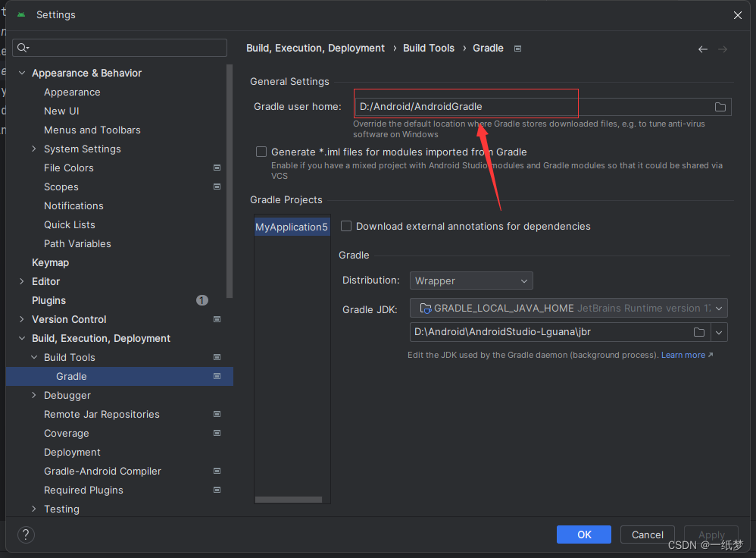Click Build Tools in the breadcrumb
This screenshot has width=756, height=558.
click(429, 49)
